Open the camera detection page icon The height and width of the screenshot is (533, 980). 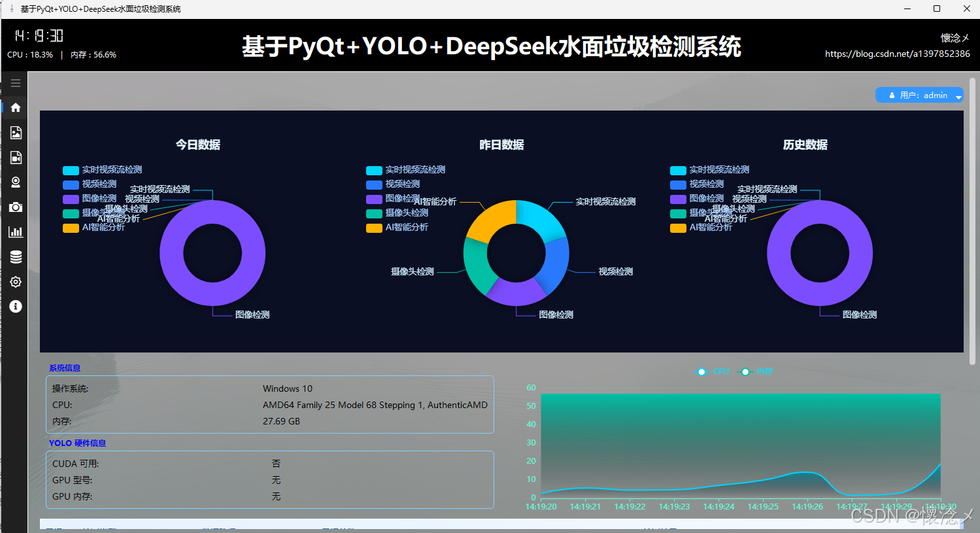point(16,207)
